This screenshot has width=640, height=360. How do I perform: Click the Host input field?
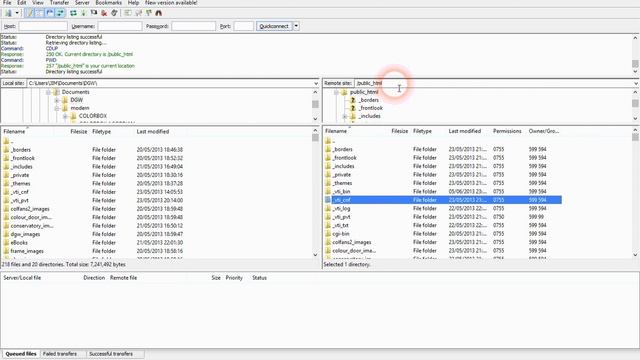[x=43, y=26]
